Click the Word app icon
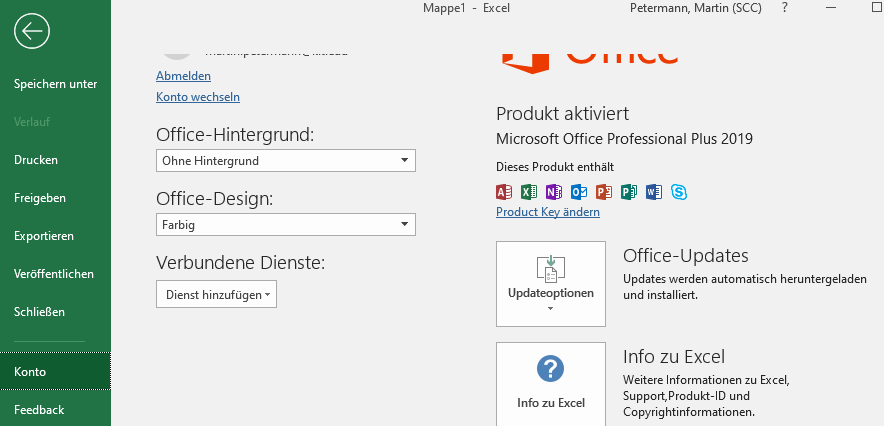The image size is (884, 426). click(x=654, y=192)
